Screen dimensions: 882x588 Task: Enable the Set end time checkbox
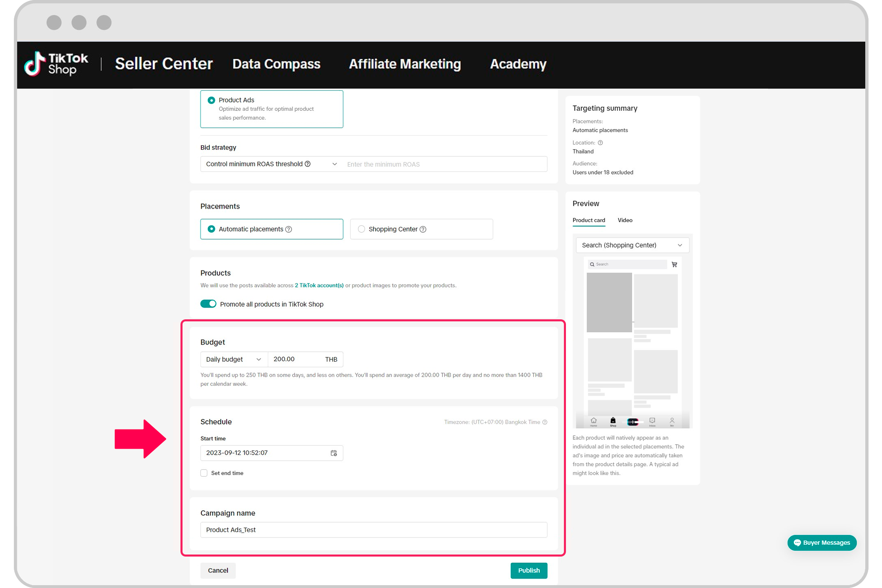pyautogui.click(x=204, y=473)
